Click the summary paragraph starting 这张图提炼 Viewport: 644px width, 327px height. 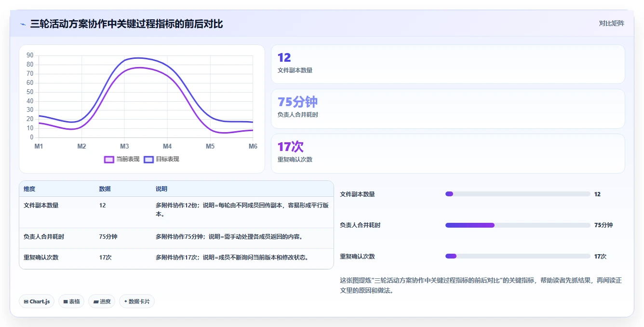(x=481, y=286)
